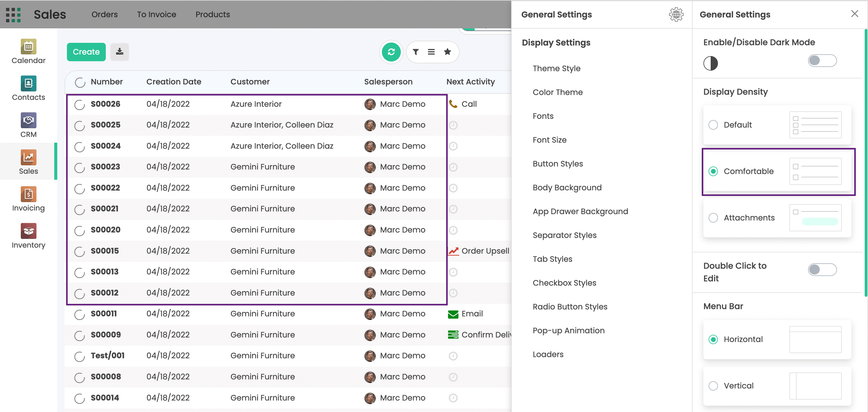Image resolution: width=868 pixels, height=412 pixels.
Task: Select the checkbox for order S00026
Action: click(80, 105)
